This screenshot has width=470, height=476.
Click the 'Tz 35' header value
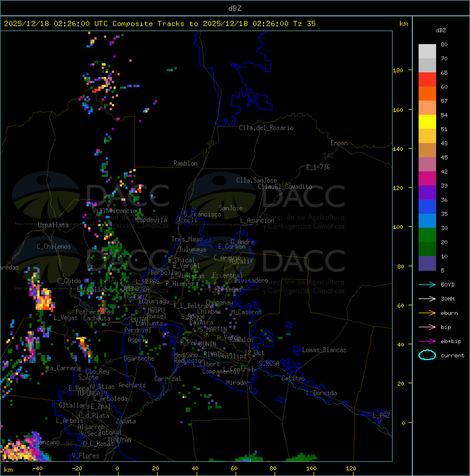click(304, 24)
